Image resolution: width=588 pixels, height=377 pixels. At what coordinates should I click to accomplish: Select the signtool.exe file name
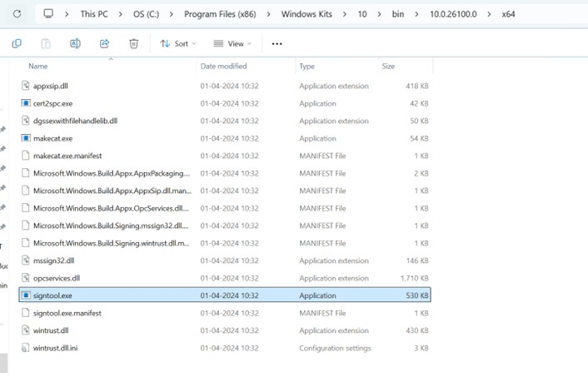click(x=52, y=295)
